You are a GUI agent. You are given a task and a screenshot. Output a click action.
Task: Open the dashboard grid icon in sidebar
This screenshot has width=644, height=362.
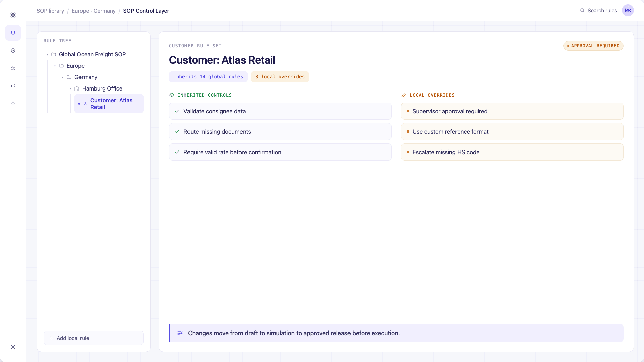13,15
